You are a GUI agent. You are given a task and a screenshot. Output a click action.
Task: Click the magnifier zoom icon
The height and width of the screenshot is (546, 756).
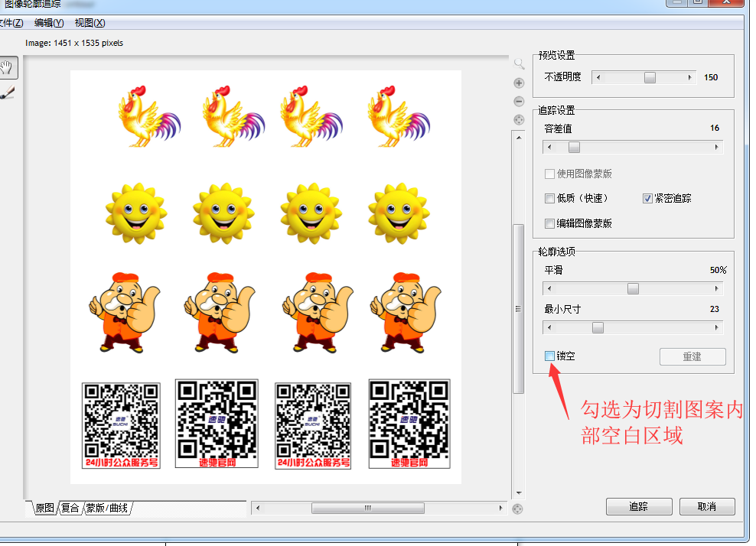coord(519,63)
